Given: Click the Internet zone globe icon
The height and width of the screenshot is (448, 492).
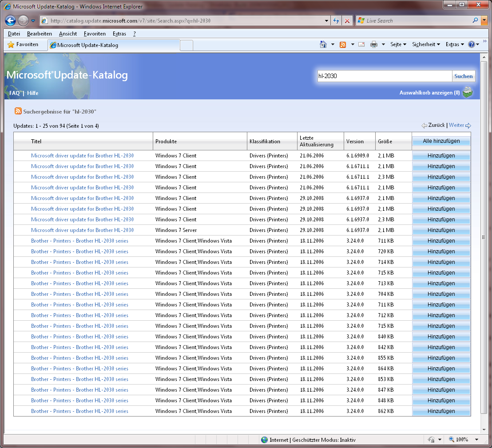Looking at the screenshot, I should click(x=265, y=440).
